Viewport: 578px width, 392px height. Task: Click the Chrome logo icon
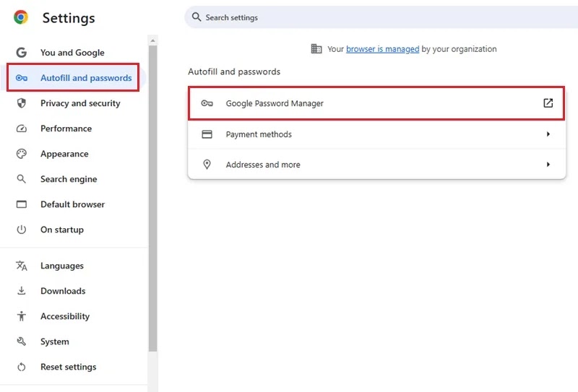[21, 17]
